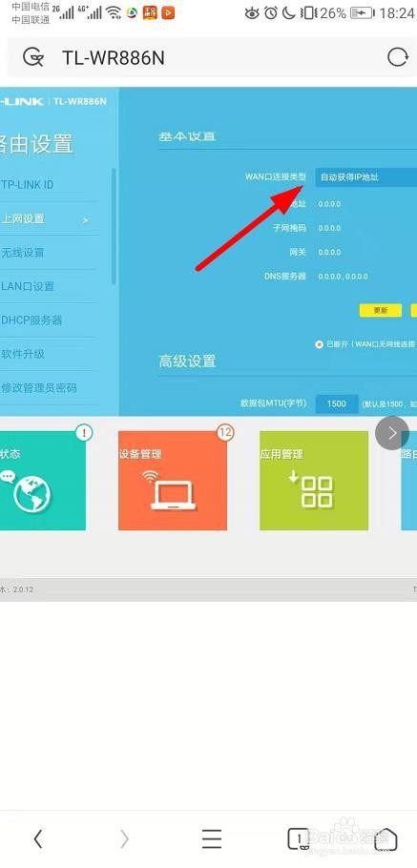Open DHCP服务器 in the sidebar
This screenshot has height=868, width=417.
click(31, 320)
